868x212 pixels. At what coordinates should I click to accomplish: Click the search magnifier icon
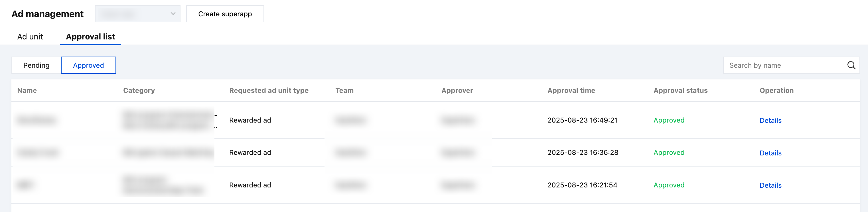(851, 65)
